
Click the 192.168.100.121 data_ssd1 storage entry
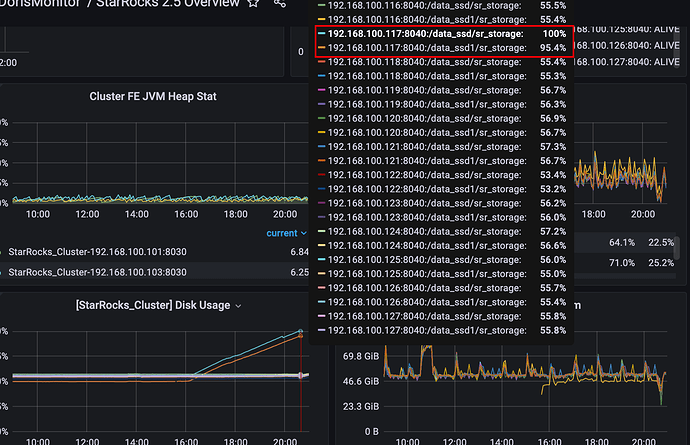pyautogui.click(x=442, y=161)
